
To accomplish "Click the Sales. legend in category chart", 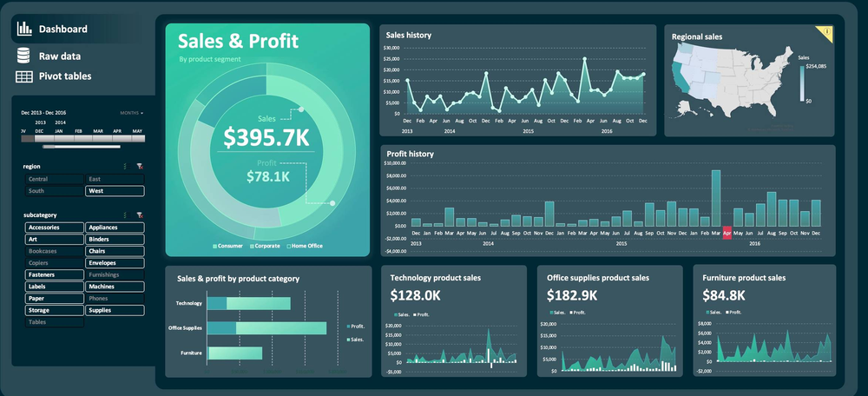I will [355, 339].
